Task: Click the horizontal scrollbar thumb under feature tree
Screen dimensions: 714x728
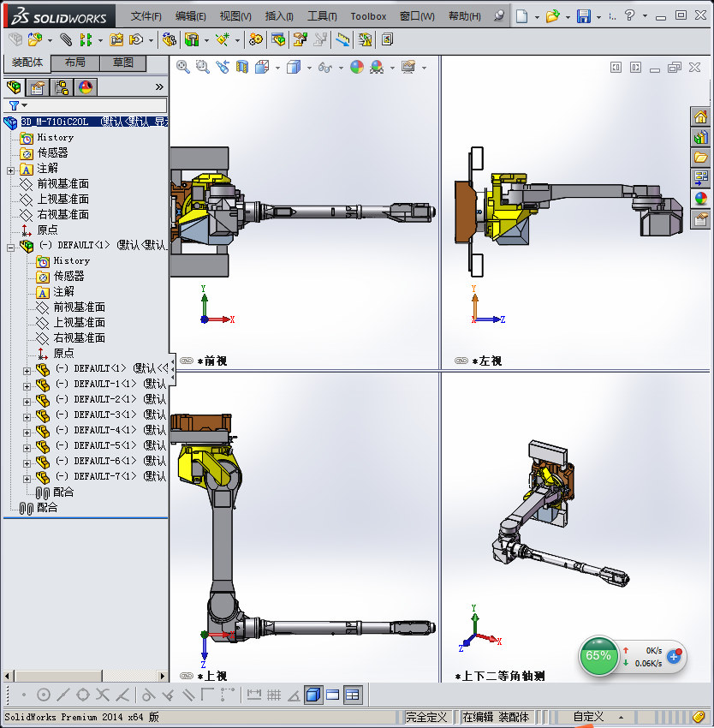Action: tap(58, 676)
